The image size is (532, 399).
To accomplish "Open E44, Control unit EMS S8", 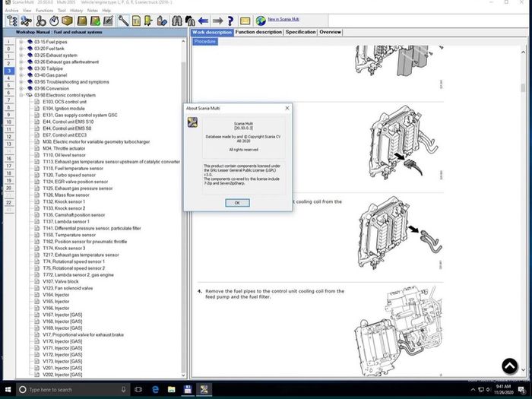I will pyautogui.click(x=67, y=128).
